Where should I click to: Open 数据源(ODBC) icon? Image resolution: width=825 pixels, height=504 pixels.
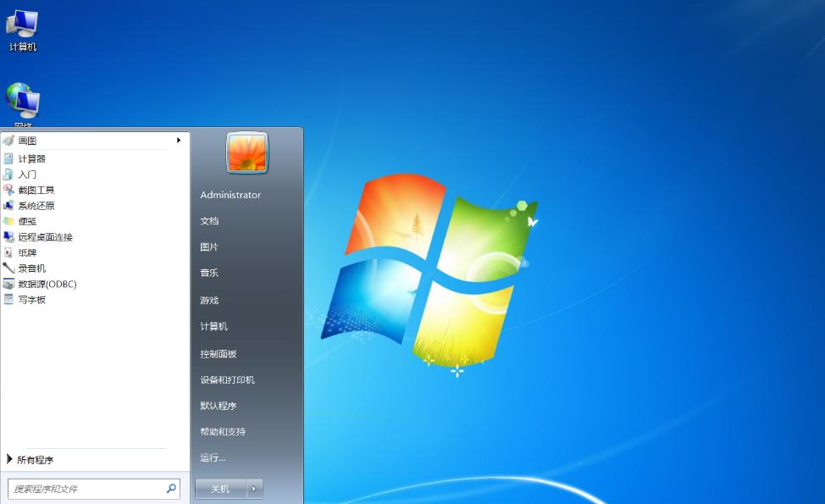tap(8, 284)
